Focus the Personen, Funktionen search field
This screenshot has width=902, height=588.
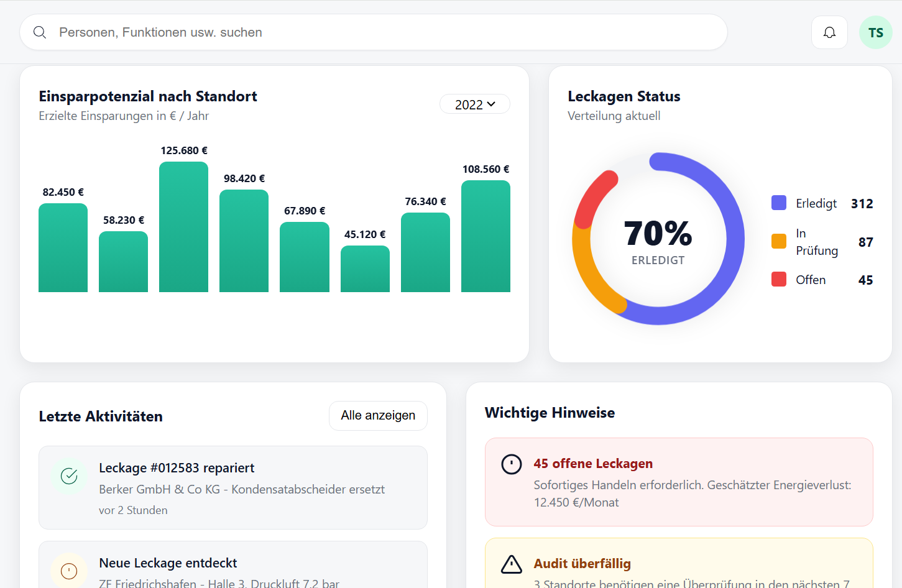click(373, 32)
